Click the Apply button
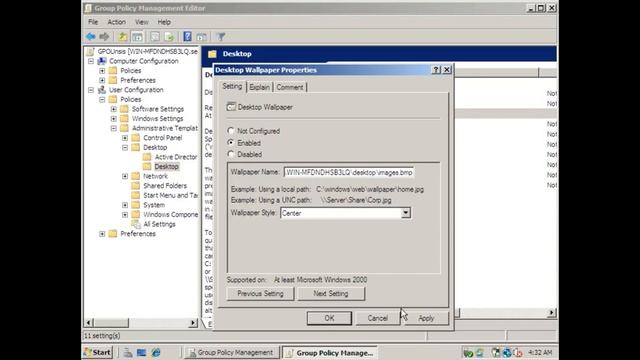 point(426,318)
